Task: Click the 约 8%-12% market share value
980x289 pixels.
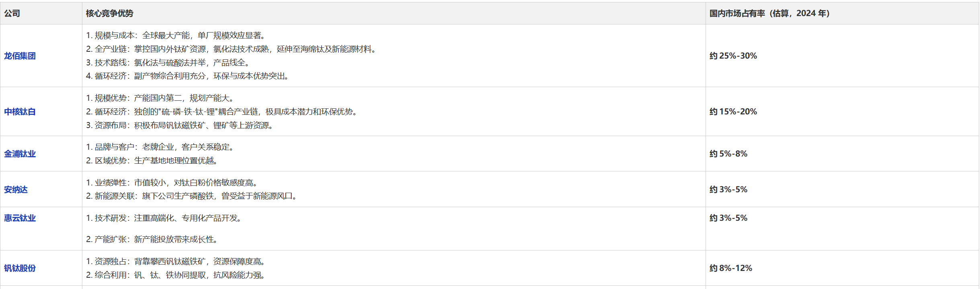Action: (730, 268)
